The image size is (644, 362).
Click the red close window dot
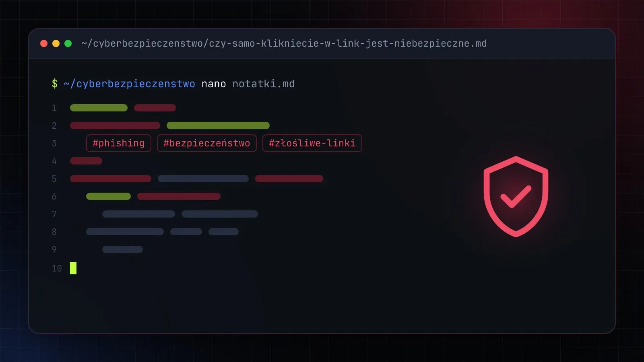tap(44, 43)
